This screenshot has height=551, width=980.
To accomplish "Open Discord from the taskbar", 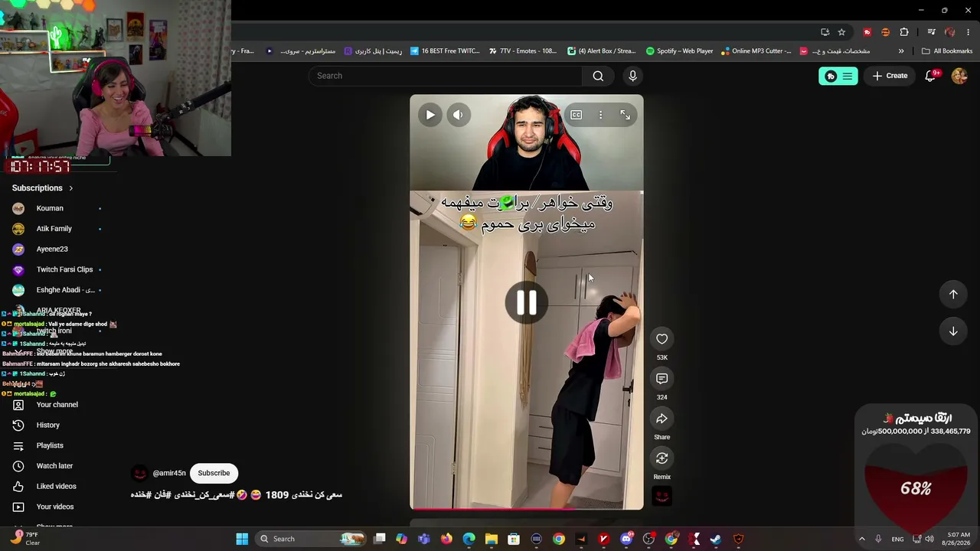I will [626, 539].
